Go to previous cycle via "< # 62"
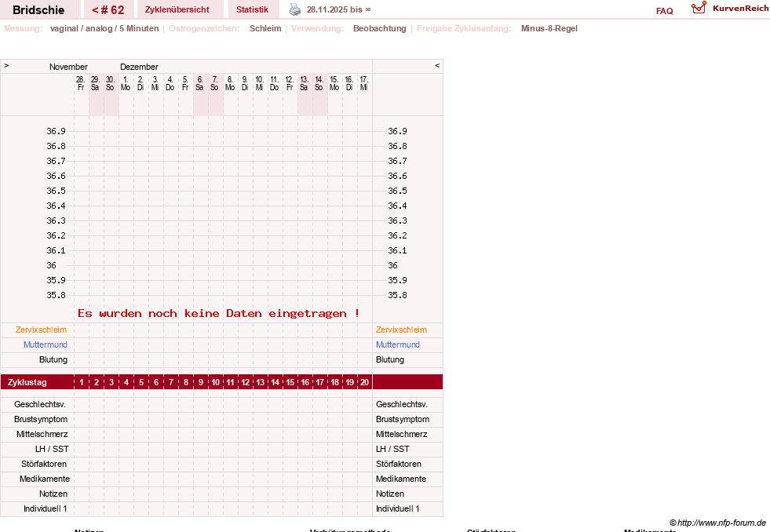Screen dimensions: 770x532 coord(108,10)
